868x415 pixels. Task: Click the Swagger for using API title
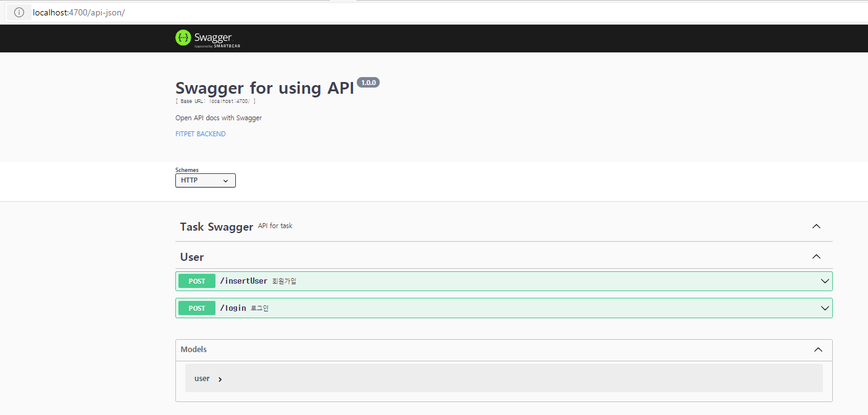(265, 88)
